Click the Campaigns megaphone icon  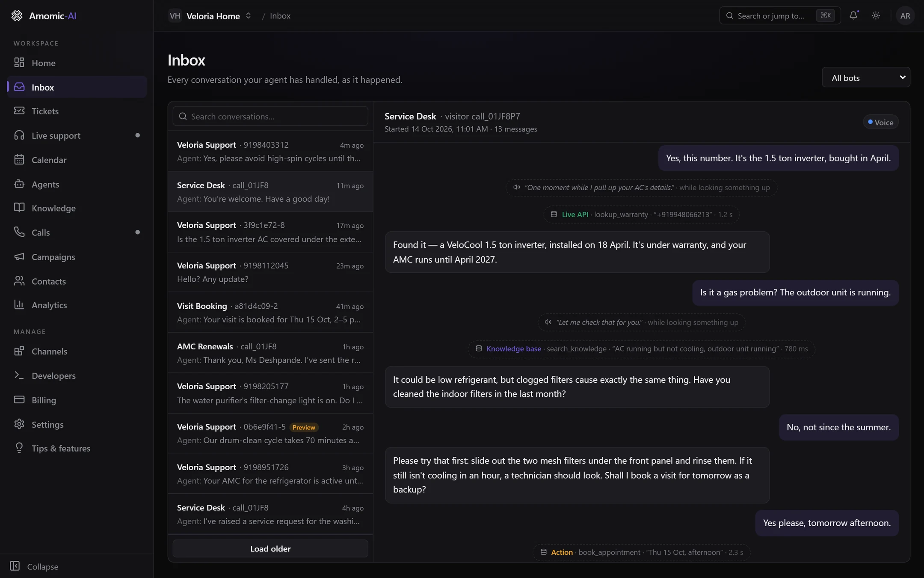(19, 257)
